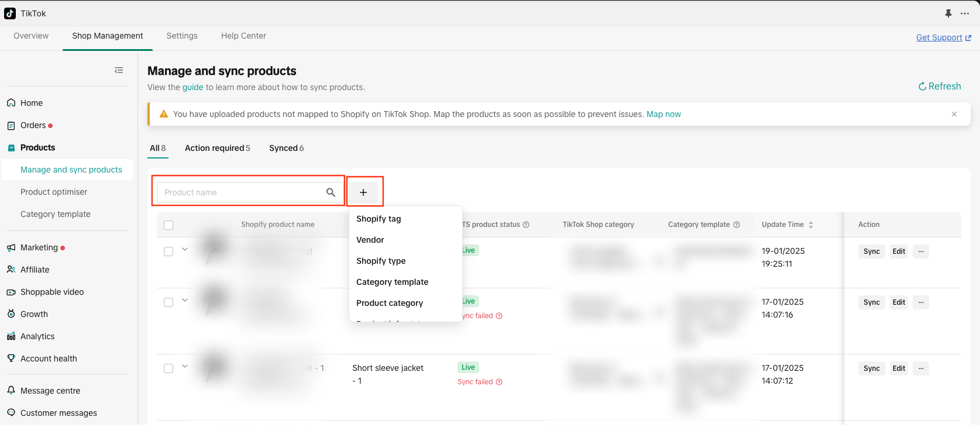Edit the Short sleeve jacket product
This screenshot has height=441, width=980.
(x=899, y=368)
